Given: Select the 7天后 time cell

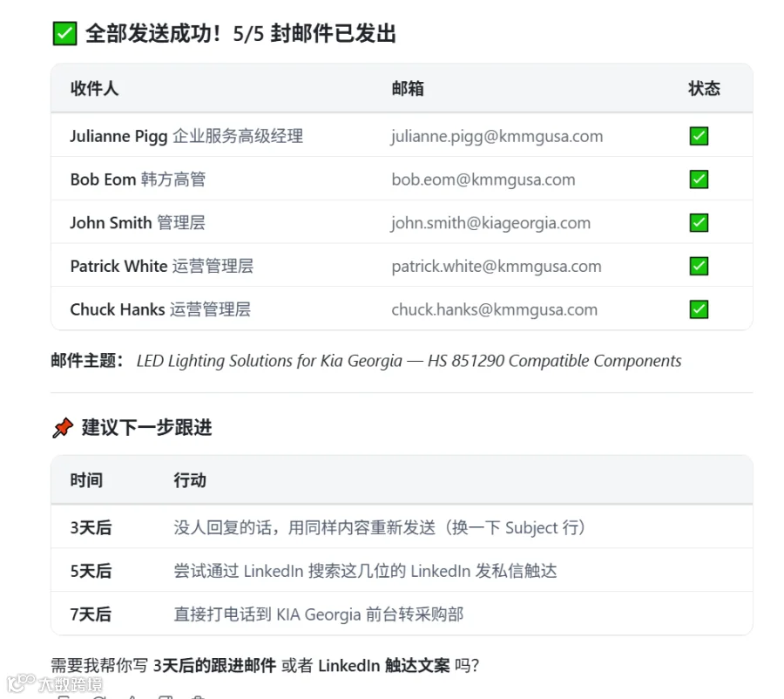Looking at the screenshot, I should [x=91, y=614].
